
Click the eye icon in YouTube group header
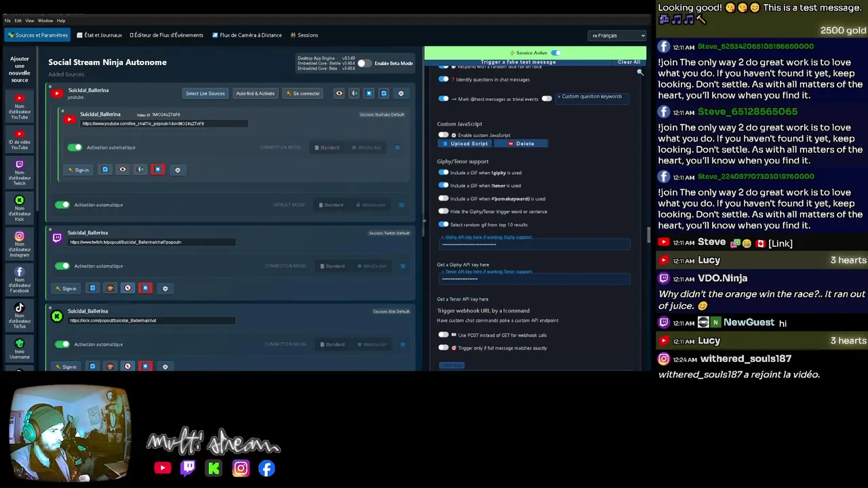tap(339, 94)
